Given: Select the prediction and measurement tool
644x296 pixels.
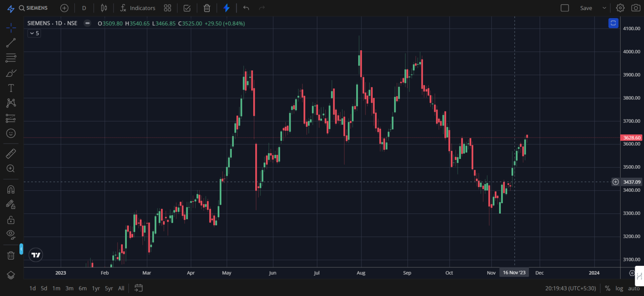Looking at the screenshot, I should click(x=11, y=118).
